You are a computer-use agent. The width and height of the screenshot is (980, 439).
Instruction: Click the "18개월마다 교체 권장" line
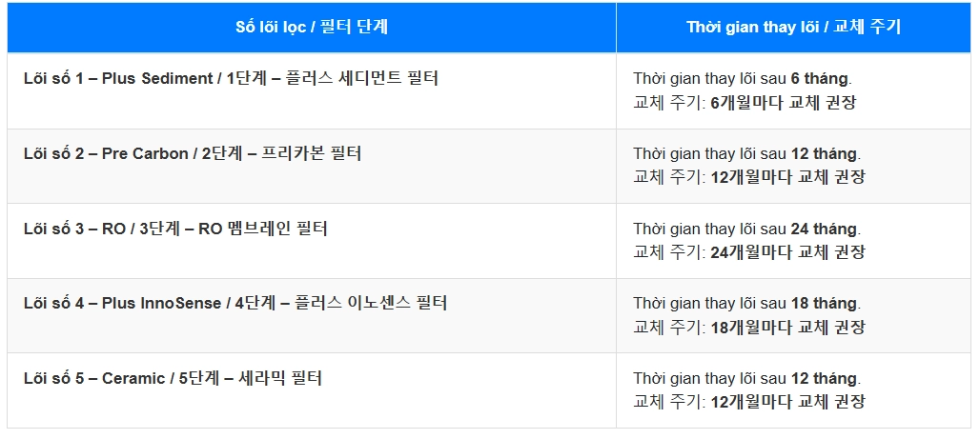(x=787, y=327)
